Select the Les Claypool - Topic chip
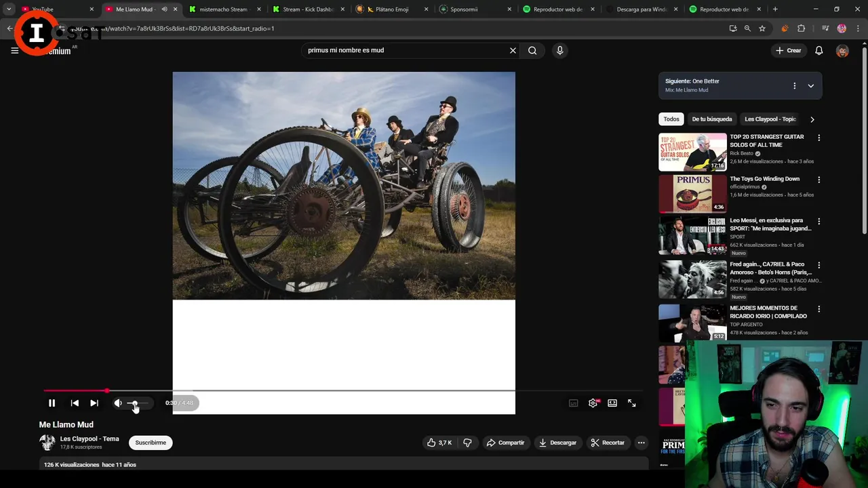This screenshot has height=488, width=868. tap(770, 119)
